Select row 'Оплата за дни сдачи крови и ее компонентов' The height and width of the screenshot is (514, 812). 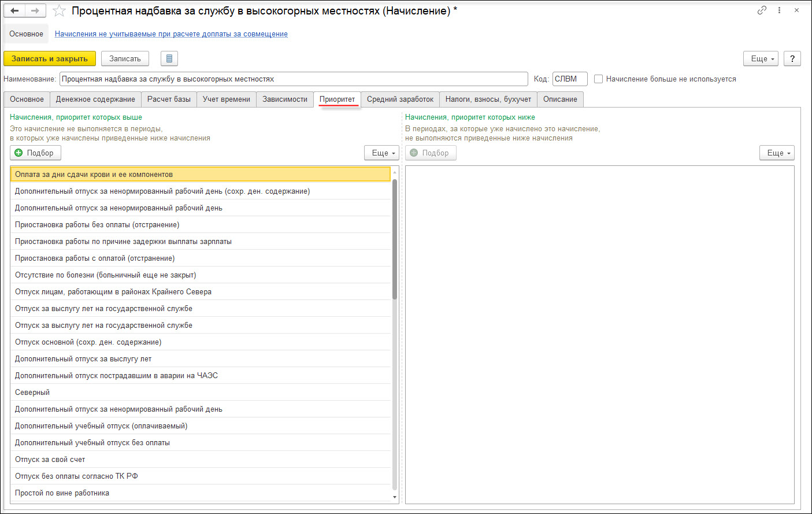point(200,175)
